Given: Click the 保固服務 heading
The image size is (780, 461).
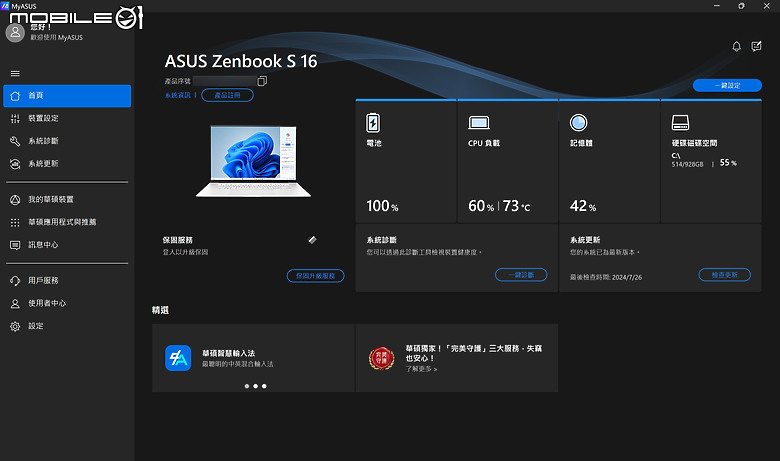Looking at the screenshot, I should [x=178, y=240].
